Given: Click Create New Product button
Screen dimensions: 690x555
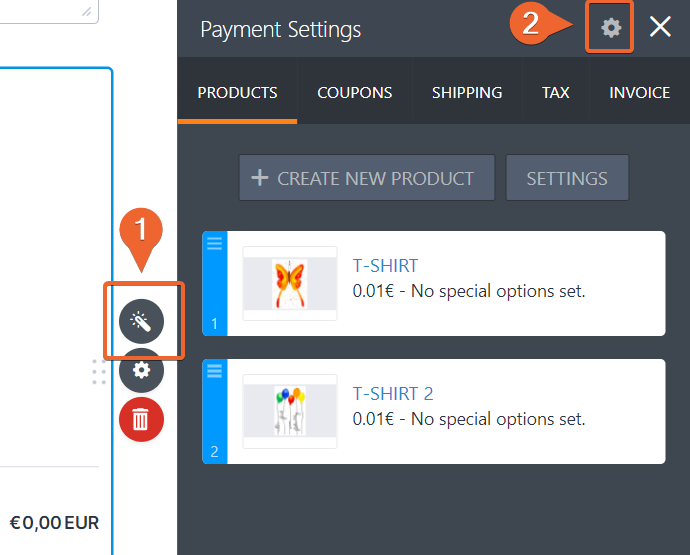Looking at the screenshot, I should pyautogui.click(x=367, y=178).
